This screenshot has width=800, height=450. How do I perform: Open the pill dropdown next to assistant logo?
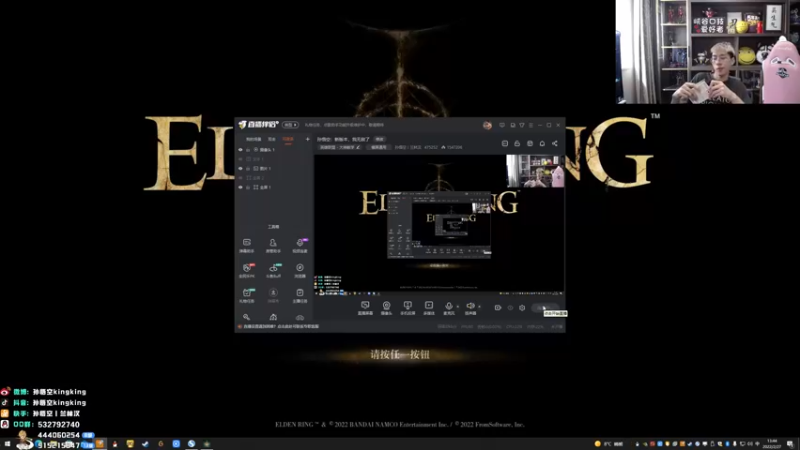click(290, 125)
